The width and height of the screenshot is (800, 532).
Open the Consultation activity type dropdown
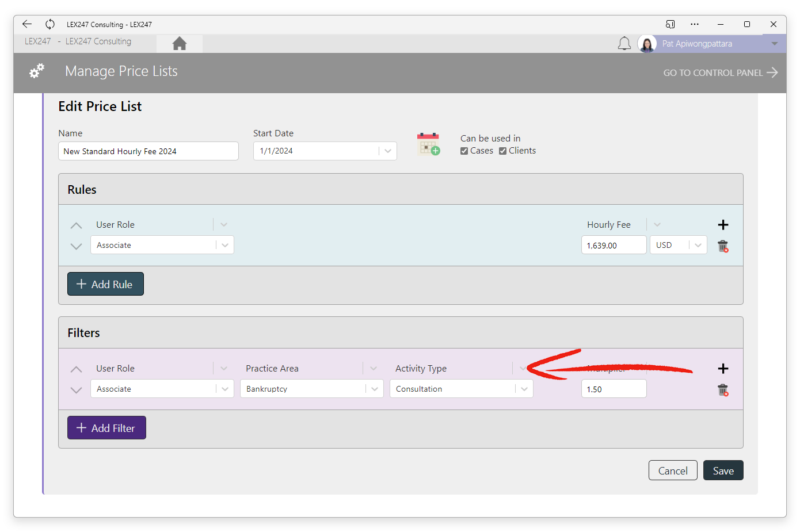point(524,389)
